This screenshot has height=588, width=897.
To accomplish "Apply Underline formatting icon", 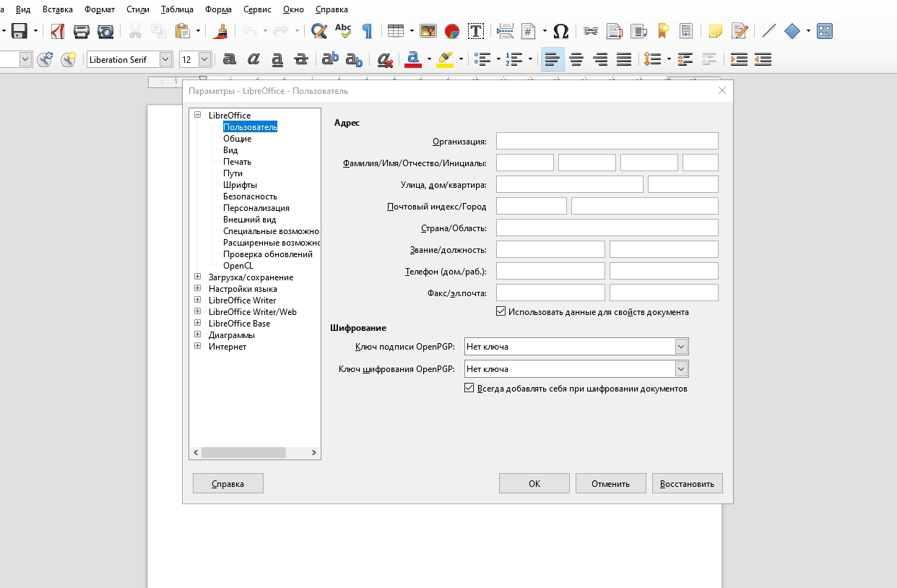I will pyautogui.click(x=277, y=59).
